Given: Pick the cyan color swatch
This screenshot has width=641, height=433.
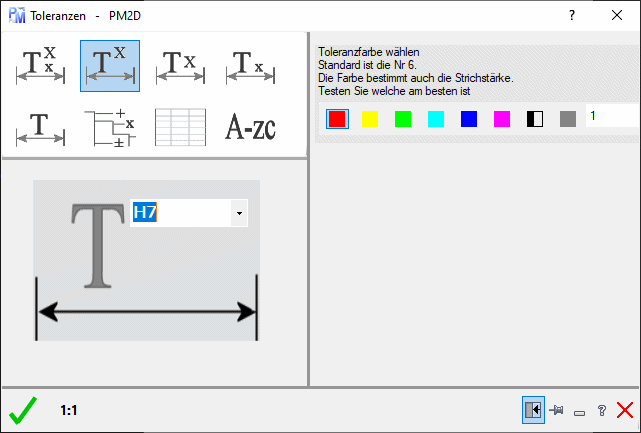Looking at the screenshot, I should tap(436, 119).
